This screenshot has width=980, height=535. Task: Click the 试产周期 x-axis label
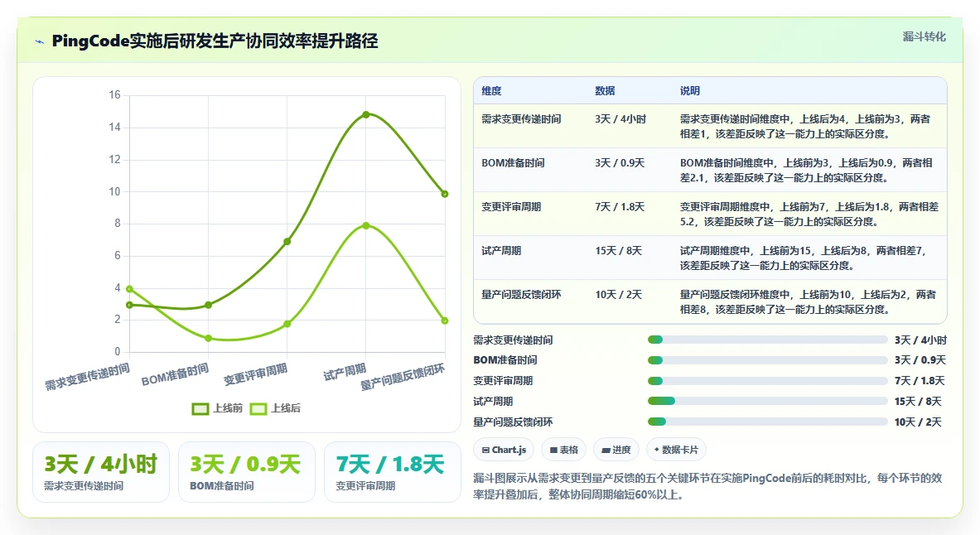(345, 373)
